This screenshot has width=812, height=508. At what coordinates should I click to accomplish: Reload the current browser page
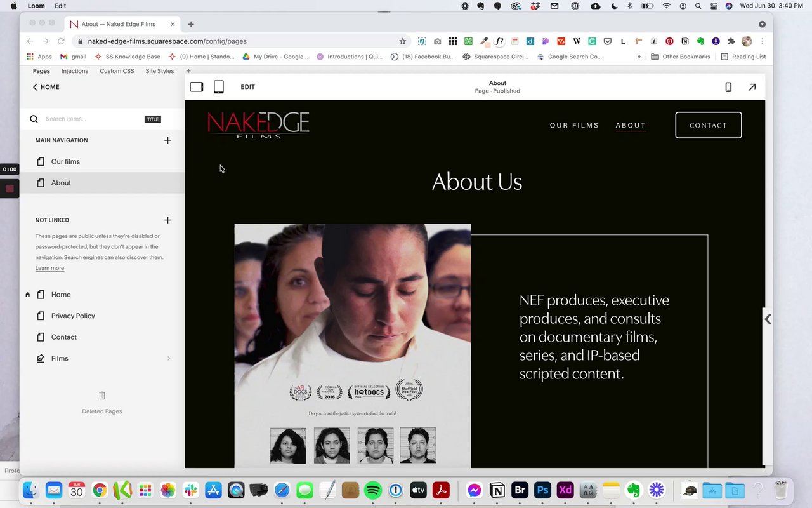[62, 41]
